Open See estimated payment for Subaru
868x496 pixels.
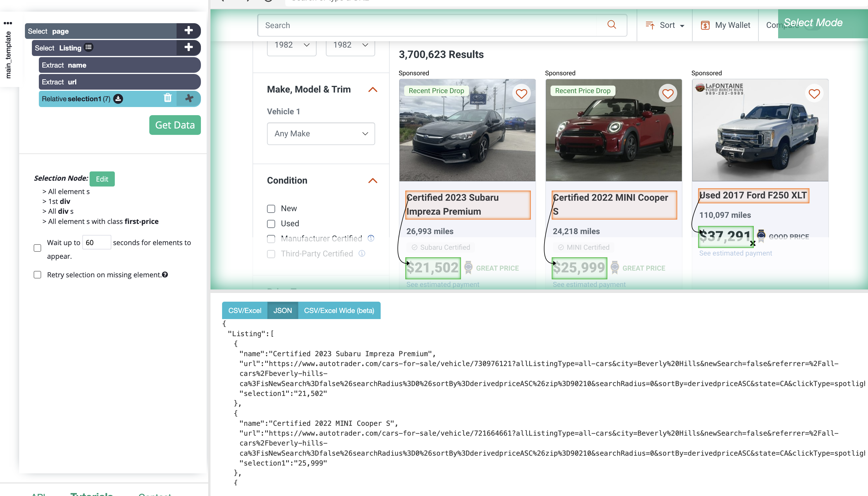coord(442,285)
